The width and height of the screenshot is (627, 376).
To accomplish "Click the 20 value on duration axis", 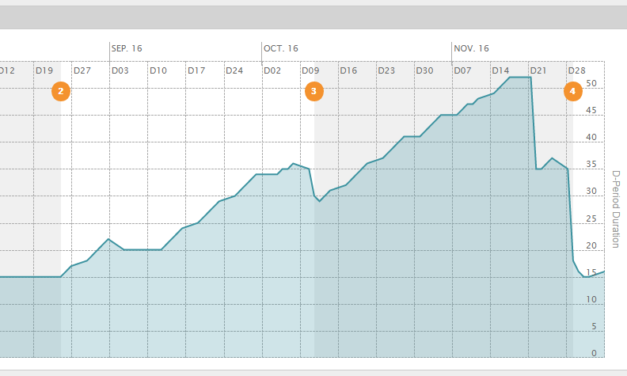I will click(x=591, y=246).
